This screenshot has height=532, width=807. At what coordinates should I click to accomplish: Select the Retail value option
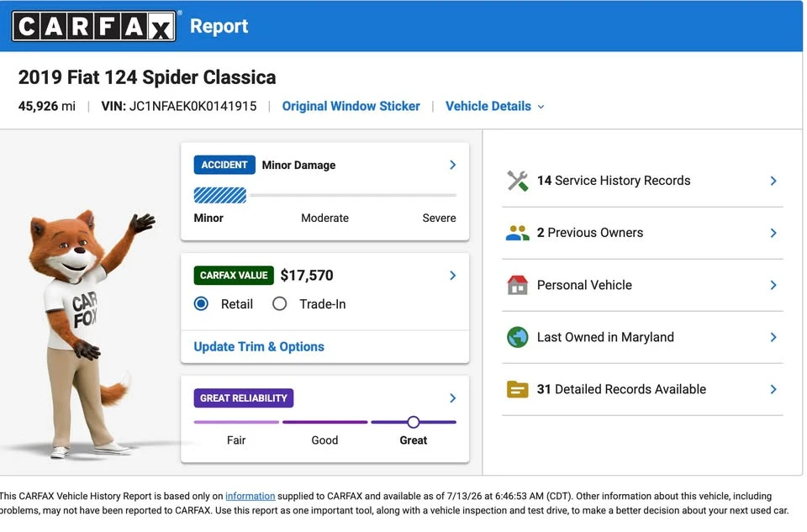coord(201,304)
